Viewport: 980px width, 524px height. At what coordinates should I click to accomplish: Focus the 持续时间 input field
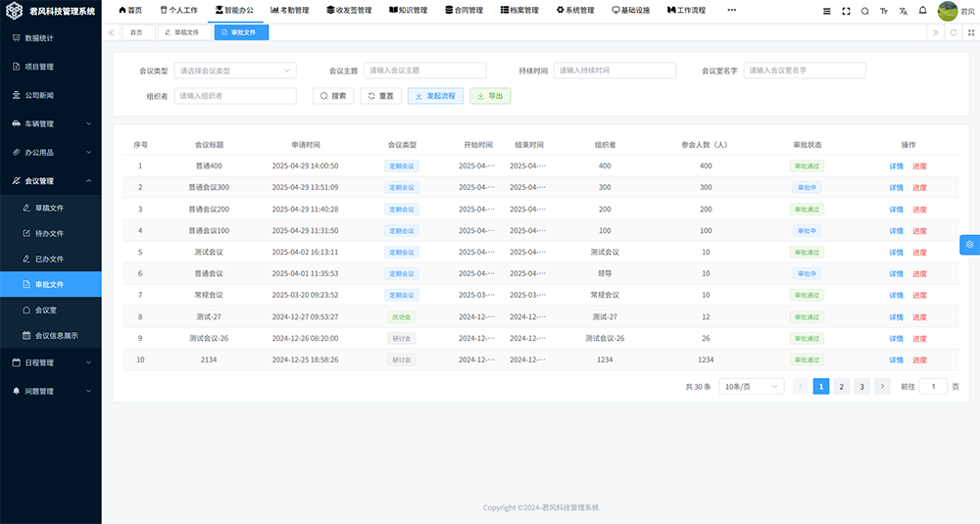[x=615, y=71]
